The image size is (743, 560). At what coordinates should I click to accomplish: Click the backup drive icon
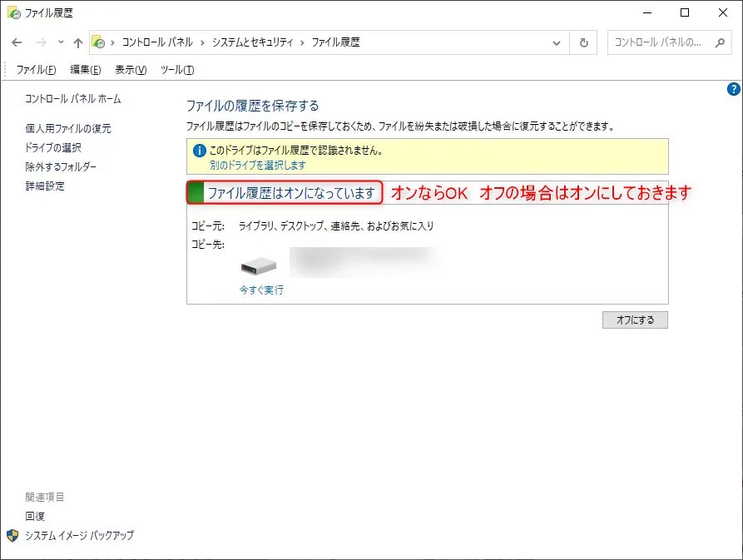(x=259, y=266)
